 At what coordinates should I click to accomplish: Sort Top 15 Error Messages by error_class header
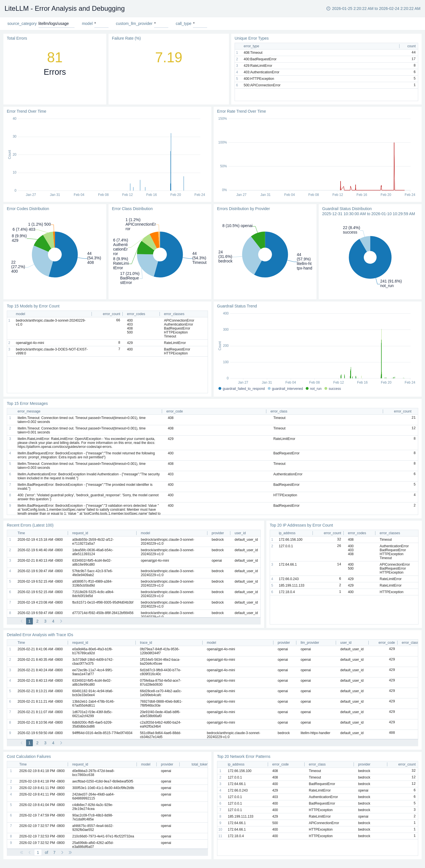coord(279,411)
